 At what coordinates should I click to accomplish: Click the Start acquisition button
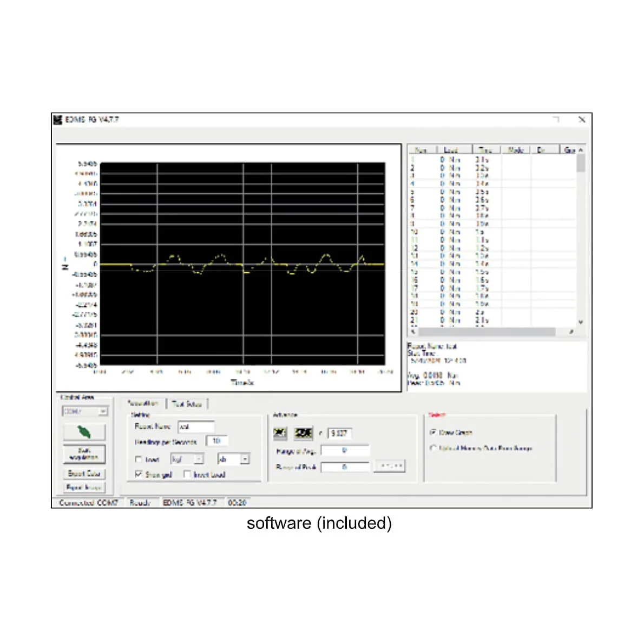pos(84,454)
